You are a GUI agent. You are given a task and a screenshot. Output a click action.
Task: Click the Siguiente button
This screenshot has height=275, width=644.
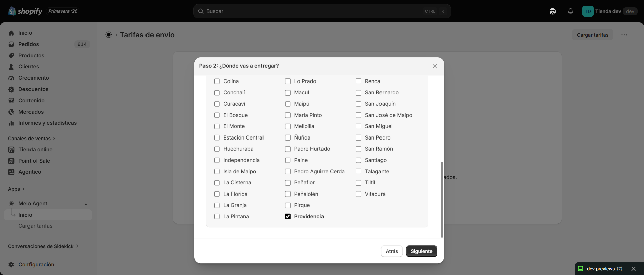tap(421, 251)
